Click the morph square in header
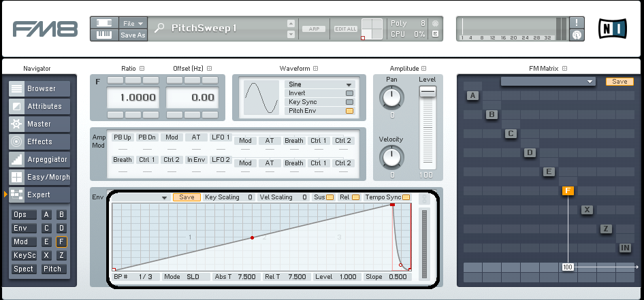This screenshot has height=300, width=644. click(372, 29)
